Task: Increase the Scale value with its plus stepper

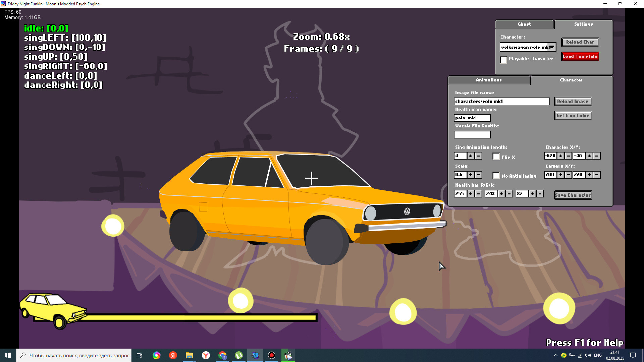Action: point(471,175)
